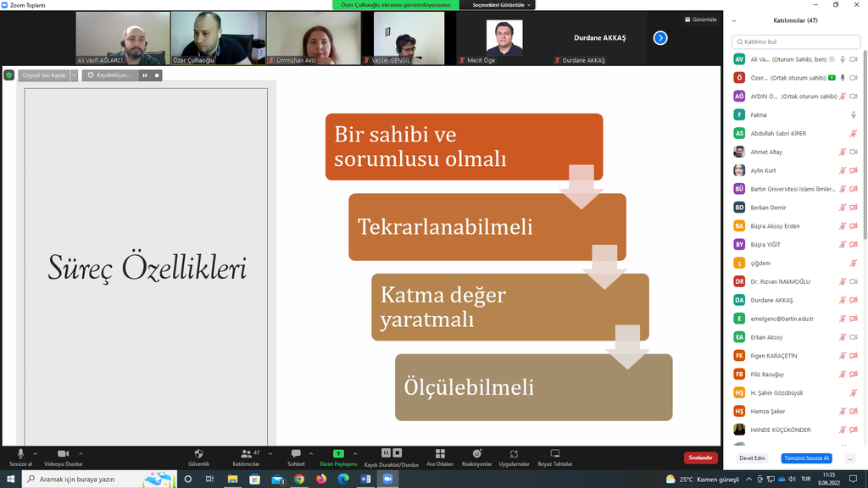Open the Windows notification center icon
The width and height of the screenshot is (868, 488).
[853, 480]
